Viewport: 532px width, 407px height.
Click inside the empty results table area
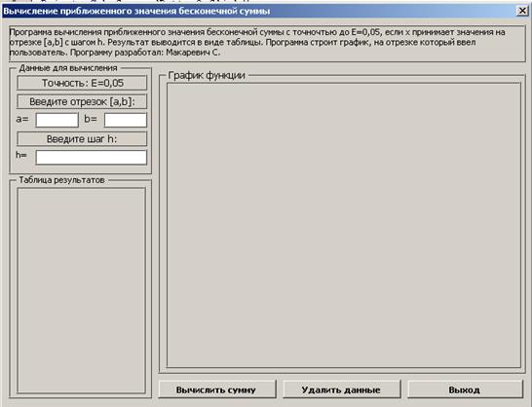(82, 291)
